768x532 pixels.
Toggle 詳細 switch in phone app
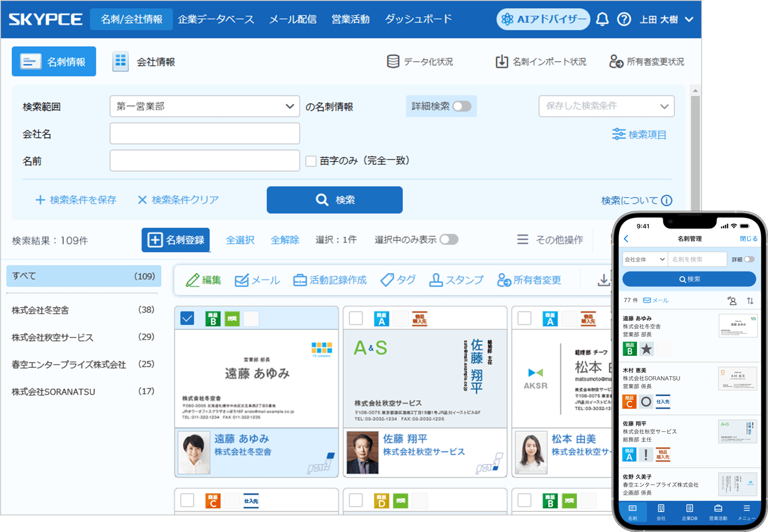(x=749, y=259)
